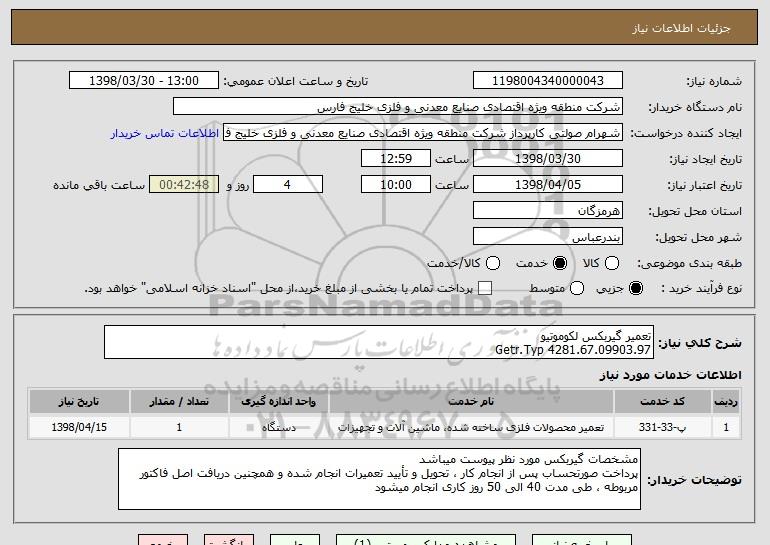Click the نام خدمت column header
The image size is (770, 545).
pyautogui.click(x=471, y=402)
